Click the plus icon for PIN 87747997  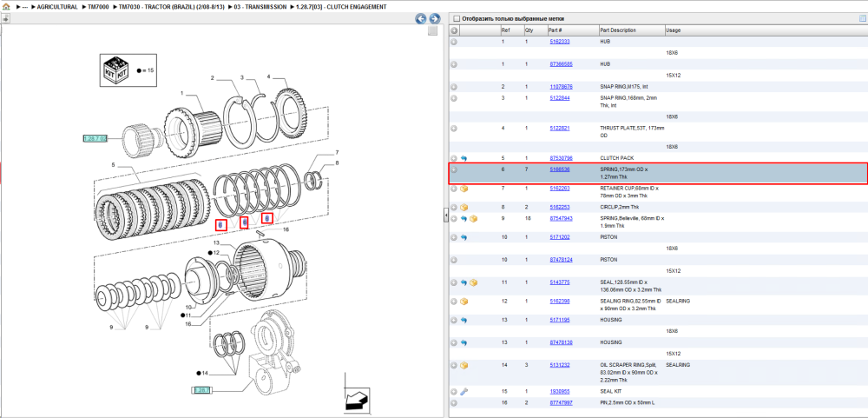click(x=454, y=402)
